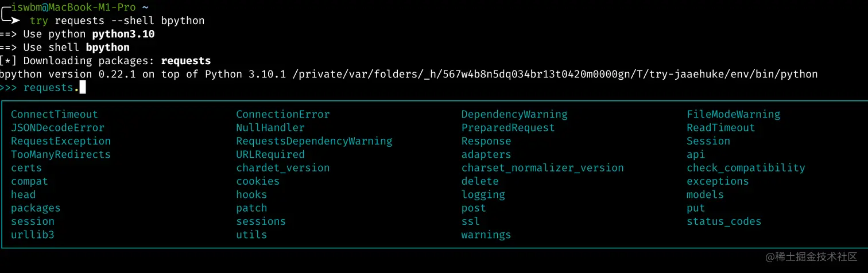Choose the ConnectionError autocomplete suggestion
Viewport: 868px width, 273px height.
(283, 115)
